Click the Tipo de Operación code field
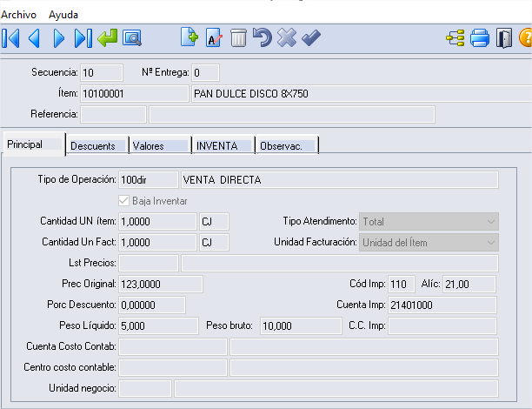Image resolution: width=532 pixels, height=409 pixels. tap(149, 180)
